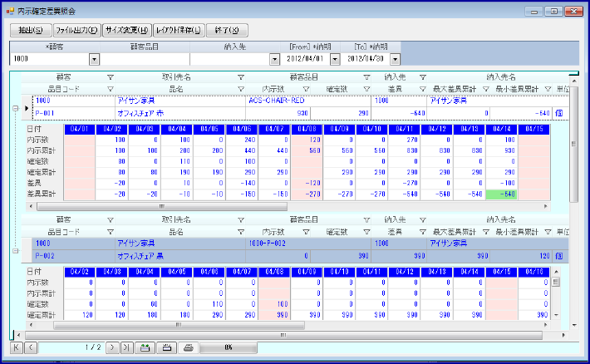The width and height of the screenshot is (590, 364).
Task: Click the 0% progress bar at bottom
Action: [229, 347]
